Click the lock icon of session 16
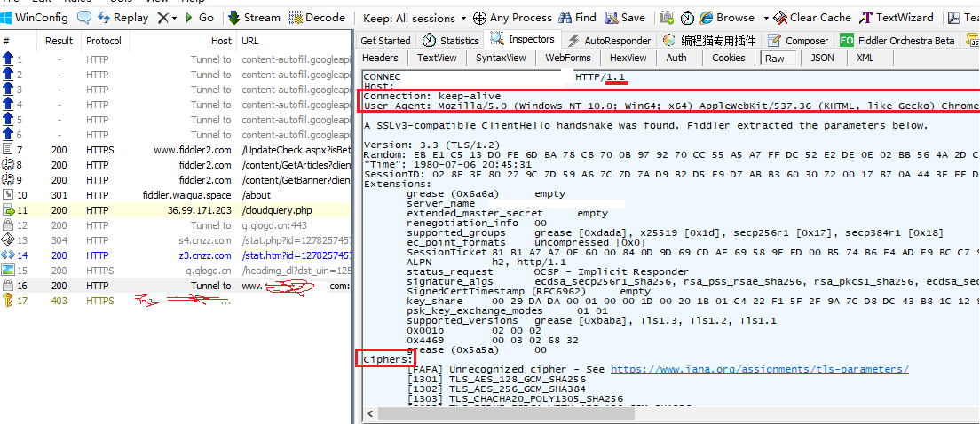Image resolution: width=980 pixels, height=424 pixels. [x=8, y=286]
